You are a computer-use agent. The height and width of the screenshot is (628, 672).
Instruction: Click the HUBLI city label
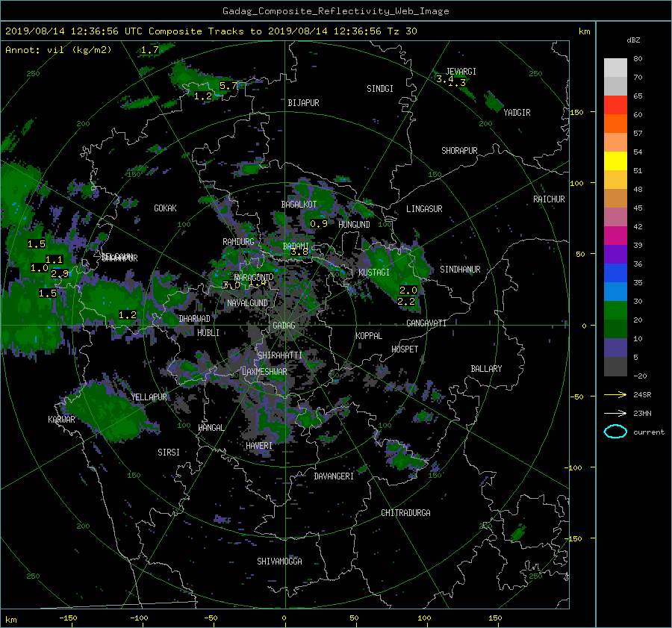click(208, 333)
